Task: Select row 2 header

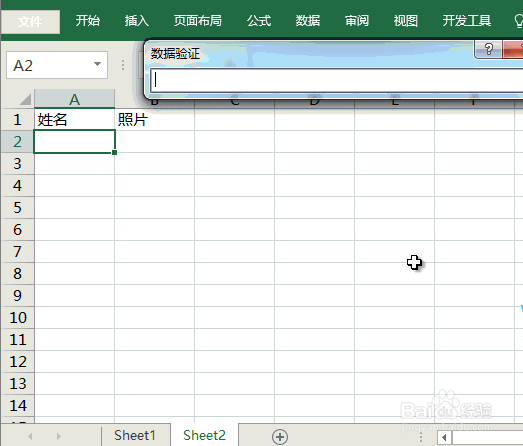Action: click(x=17, y=142)
